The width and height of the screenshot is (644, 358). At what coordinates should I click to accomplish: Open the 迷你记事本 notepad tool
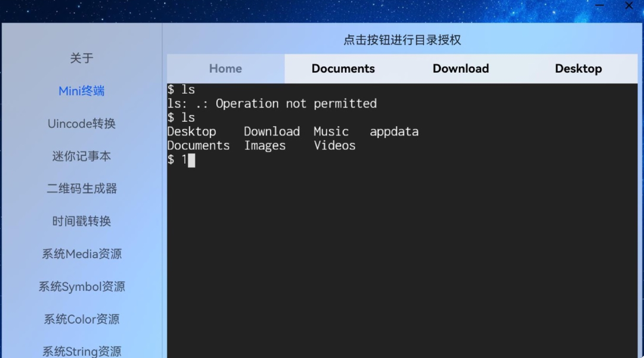(x=81, y=156)
